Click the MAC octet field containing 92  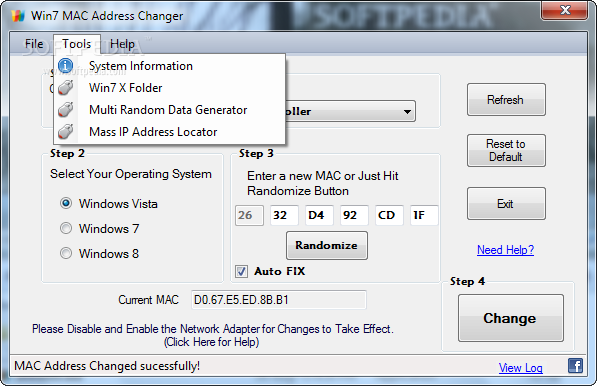pyautogui.click(x=354, y=215)
